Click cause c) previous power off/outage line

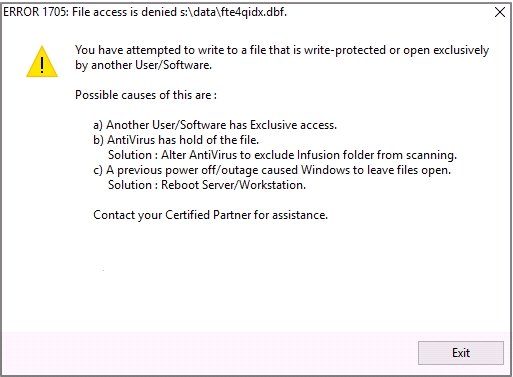[272, 170]
